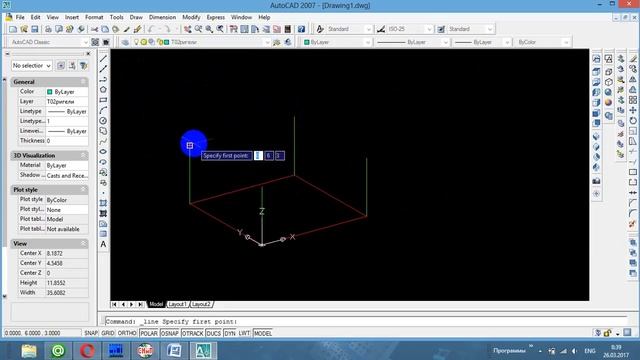Select the Rectangle draw tool
640x360 pixels.
coord(103,100)
